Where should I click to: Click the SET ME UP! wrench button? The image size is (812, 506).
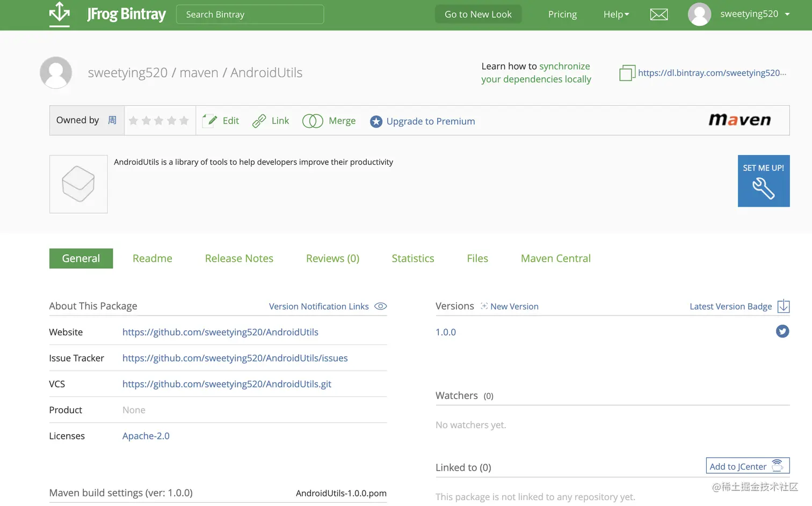click(x=764, y=181)
